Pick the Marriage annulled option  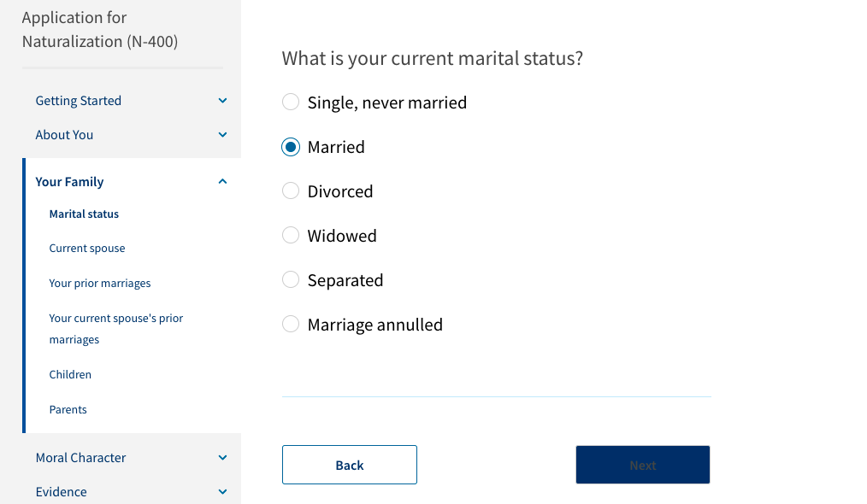tap(291, 324)
